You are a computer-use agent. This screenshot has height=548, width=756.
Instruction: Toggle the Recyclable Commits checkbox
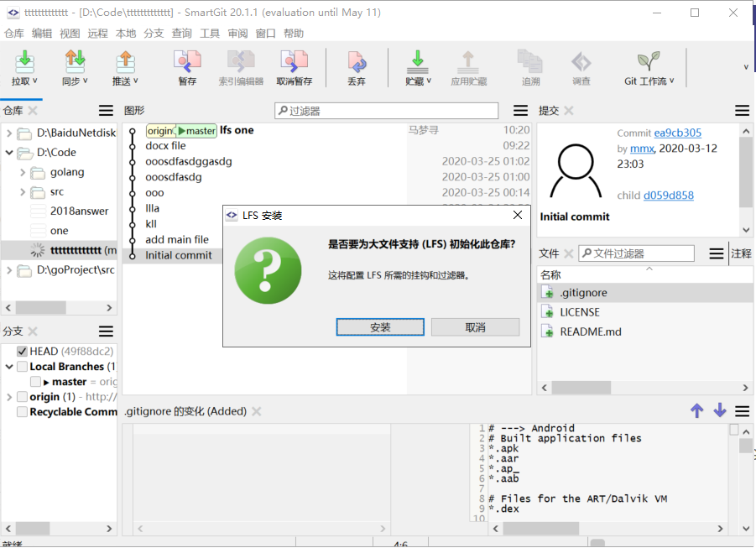coord(22,412)
